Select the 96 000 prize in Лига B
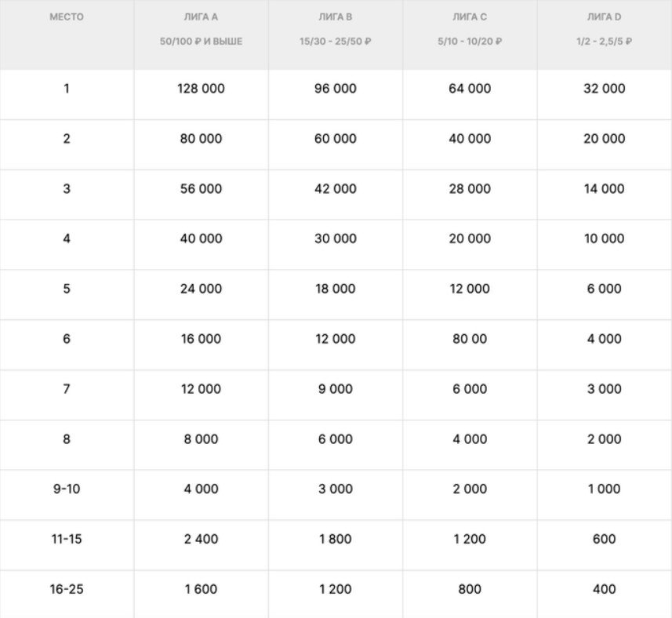The height and width of the screenshot is (618, 672). click(336, 89)
